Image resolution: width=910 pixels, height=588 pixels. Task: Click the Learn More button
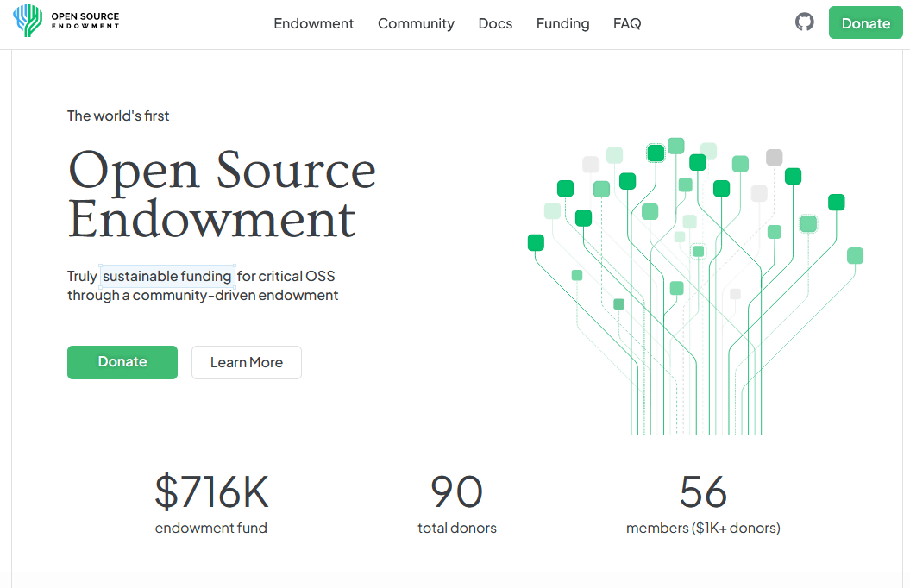click(x=247, y=363)
